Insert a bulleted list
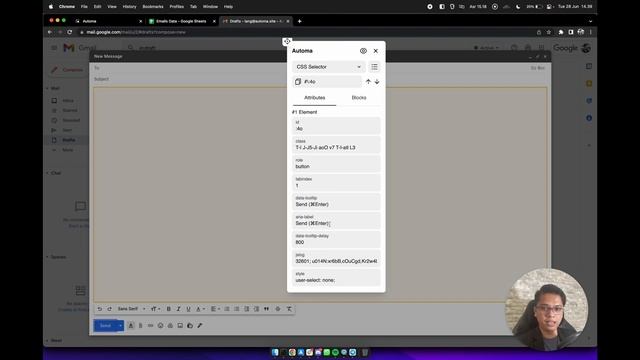 click(237, 309)
